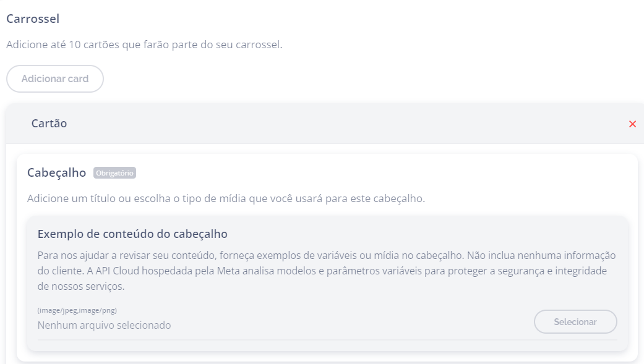Screen dimensions: 644x364
Task: Click the Nenhum arquivo selecionado field
Action: 105,325
